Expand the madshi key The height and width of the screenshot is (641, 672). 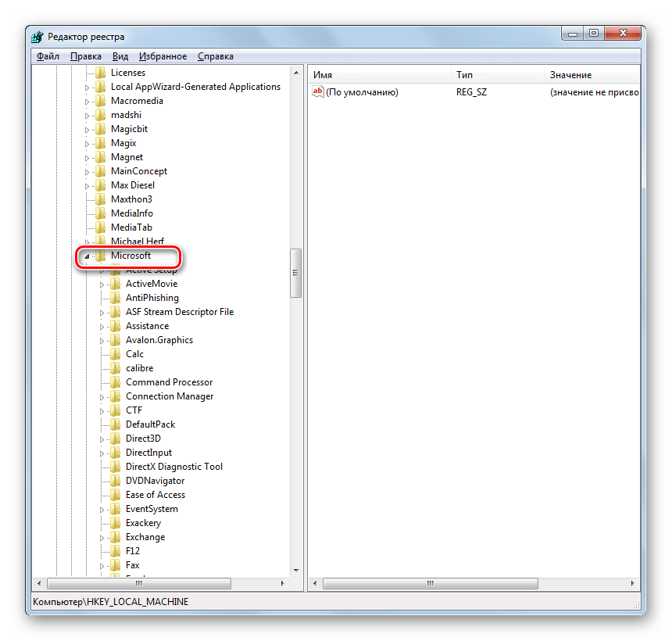click(x=87, y=116)
